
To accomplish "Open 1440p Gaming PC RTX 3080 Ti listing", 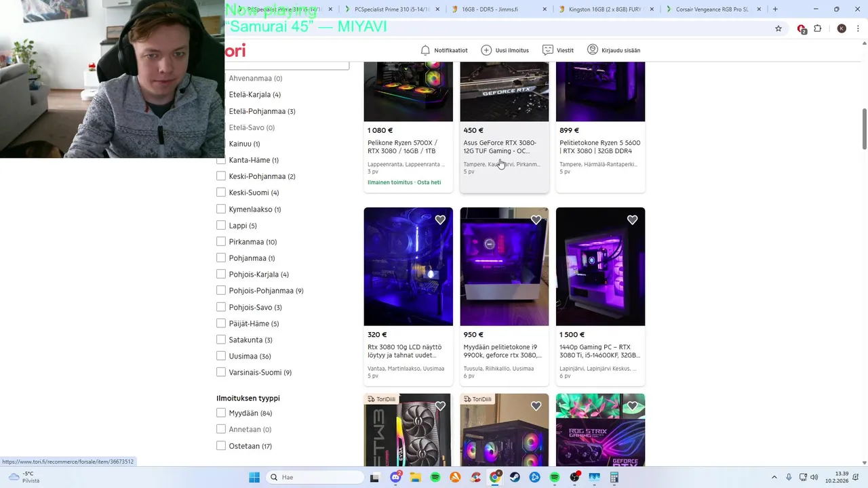I will click(600, 351).
